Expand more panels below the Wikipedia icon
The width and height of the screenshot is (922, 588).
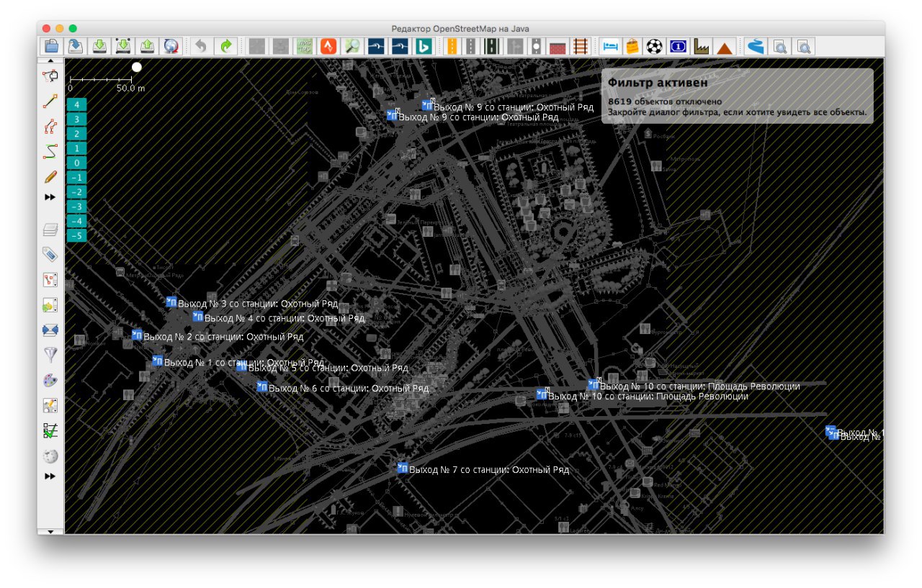point(50,476)
